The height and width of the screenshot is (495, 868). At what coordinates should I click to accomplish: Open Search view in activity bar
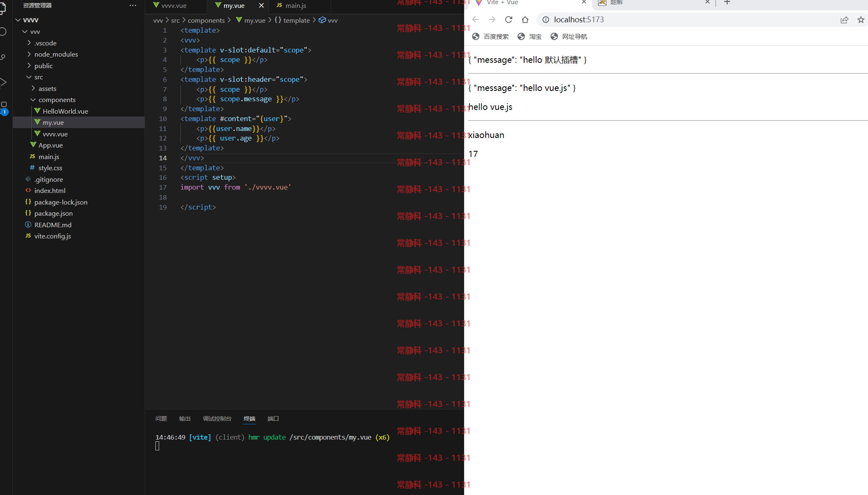(3, 31)
